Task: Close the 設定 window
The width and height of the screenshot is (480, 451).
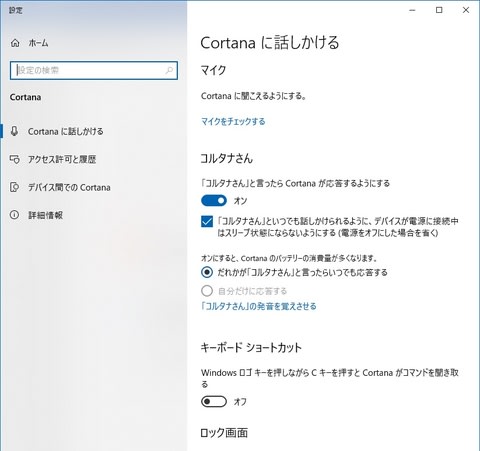Action: [466, 10]
